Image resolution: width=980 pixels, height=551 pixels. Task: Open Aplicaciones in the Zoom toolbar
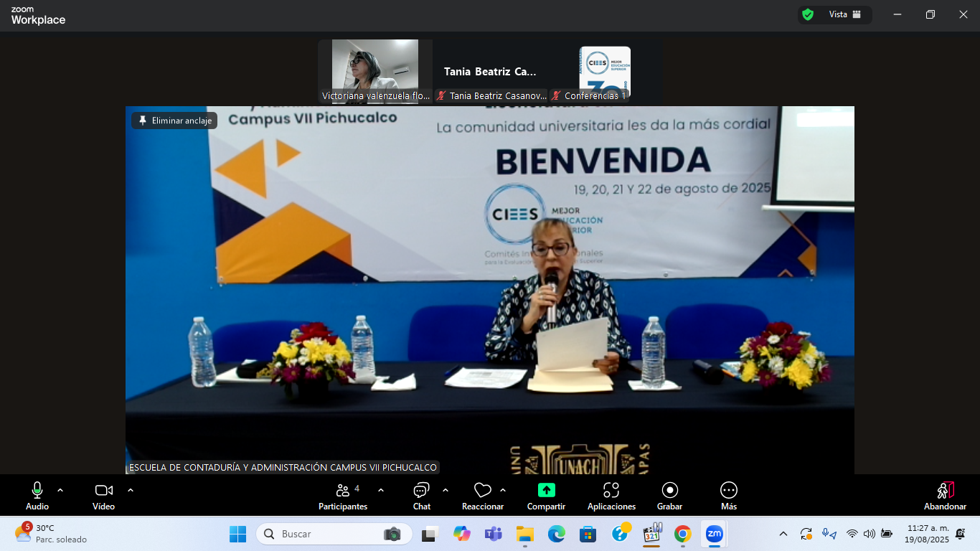point(611,495)
